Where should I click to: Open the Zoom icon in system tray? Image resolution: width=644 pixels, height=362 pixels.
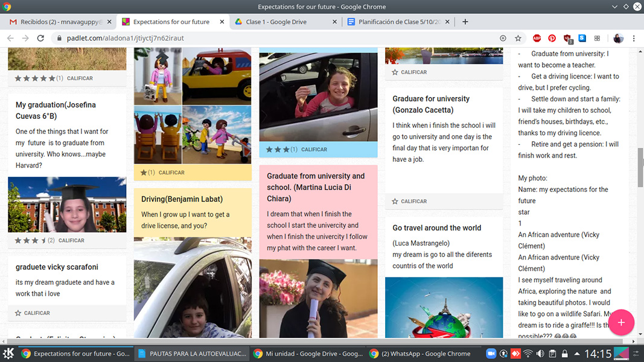click(491, 354)
